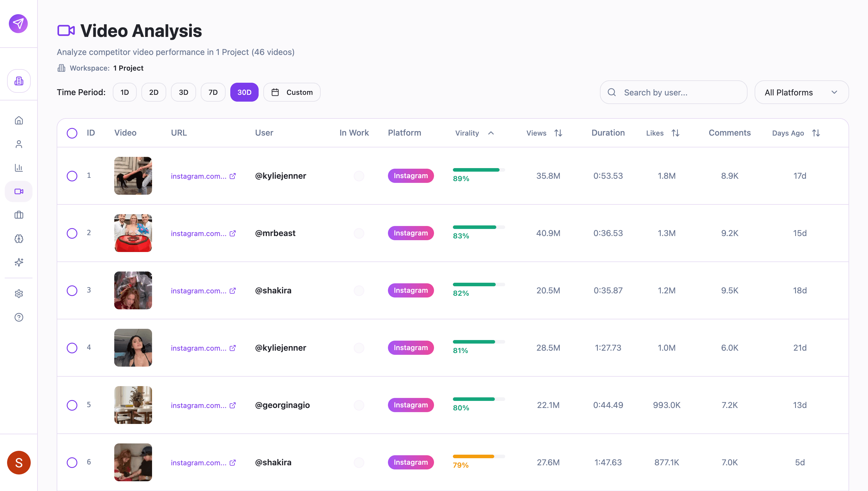Click the help question mark icon
This screenshot has width=868, height=491.
tap(19, 317)
